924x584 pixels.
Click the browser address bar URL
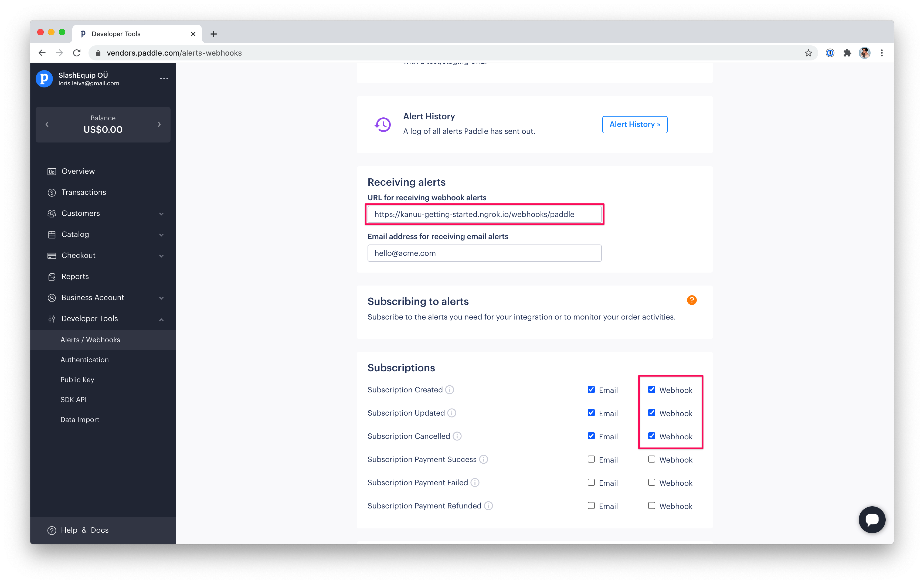[x=174, y=53]
